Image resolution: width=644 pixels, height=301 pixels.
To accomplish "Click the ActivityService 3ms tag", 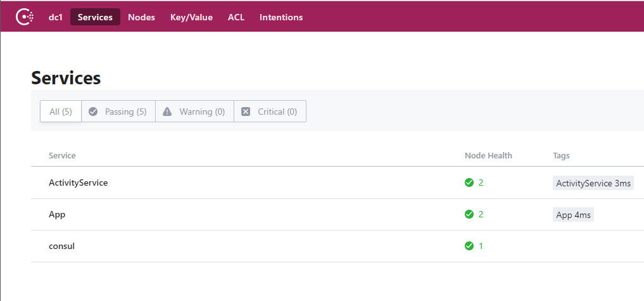I will tap(593, 183).
